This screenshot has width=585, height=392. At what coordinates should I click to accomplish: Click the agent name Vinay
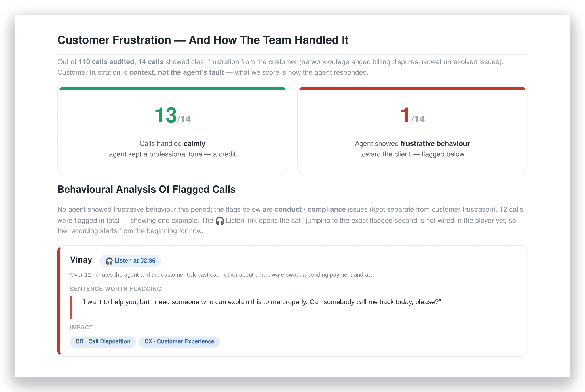tap(81, 260)
